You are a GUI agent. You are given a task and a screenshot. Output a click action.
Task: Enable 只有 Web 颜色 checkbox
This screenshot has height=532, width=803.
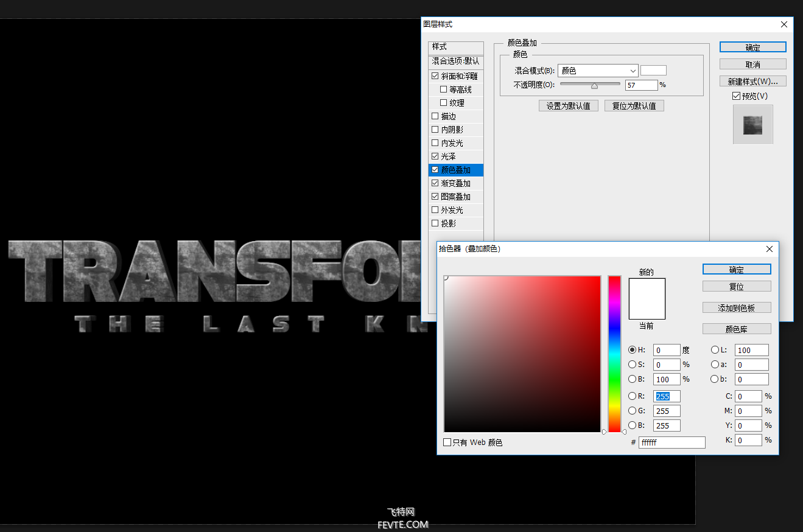coord(447,443)
